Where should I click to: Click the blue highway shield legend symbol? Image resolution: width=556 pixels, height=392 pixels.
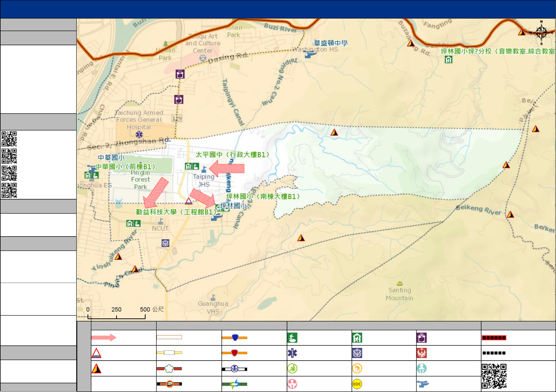(x=234, y=338)
